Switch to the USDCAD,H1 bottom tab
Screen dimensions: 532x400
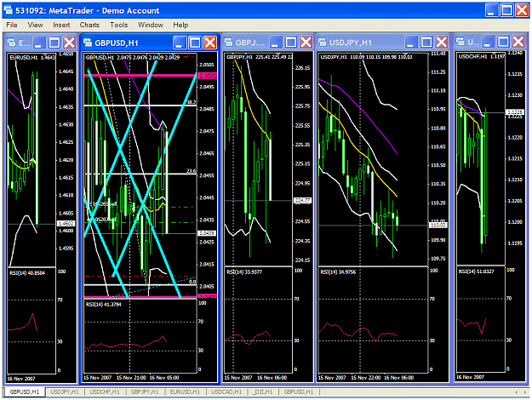[226, 391]
